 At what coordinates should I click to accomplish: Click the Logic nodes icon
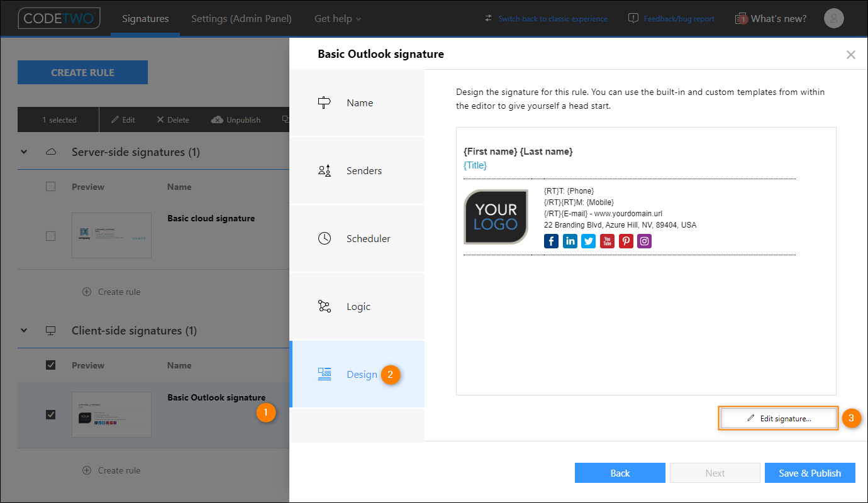(325, 306)
